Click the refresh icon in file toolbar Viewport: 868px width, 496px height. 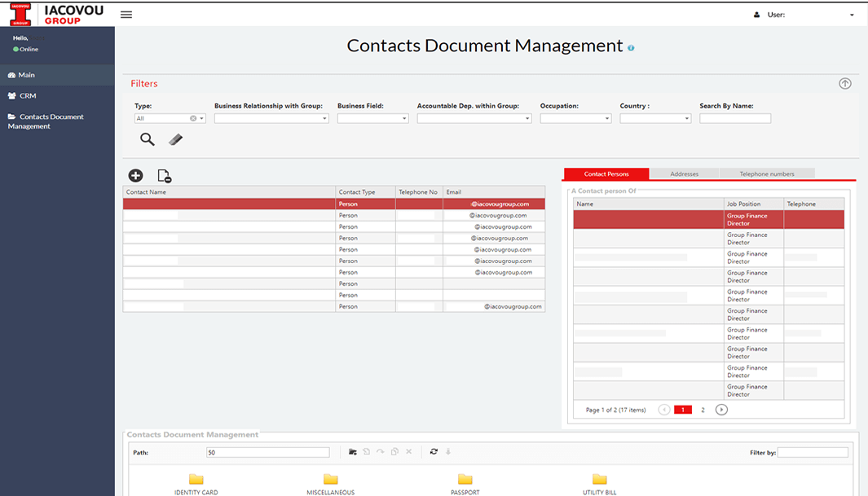[x=434, y=452]
